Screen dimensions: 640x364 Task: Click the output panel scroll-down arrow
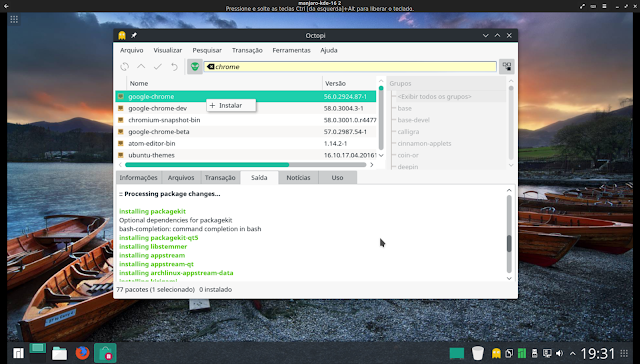click(509, 278)
